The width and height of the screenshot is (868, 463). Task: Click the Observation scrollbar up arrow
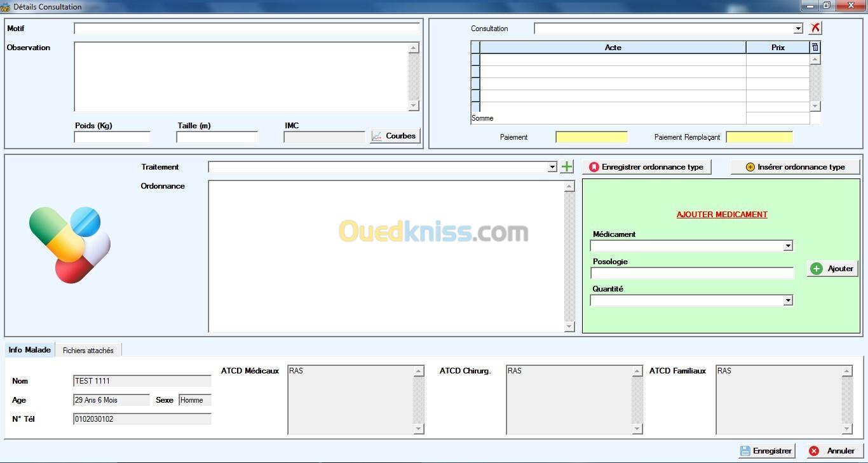click(x=414, y=48)
